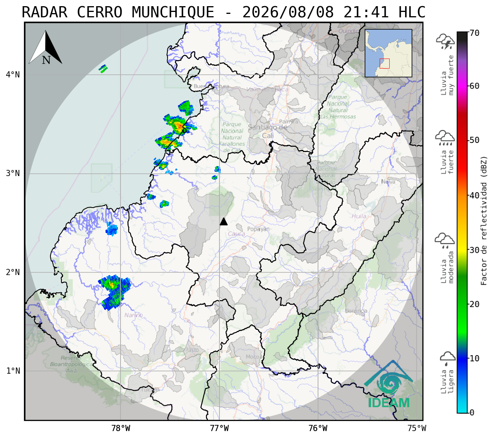Click the north arrow compass icon
The height and width of the screenshot is (438, 504).
coord(45,47)
